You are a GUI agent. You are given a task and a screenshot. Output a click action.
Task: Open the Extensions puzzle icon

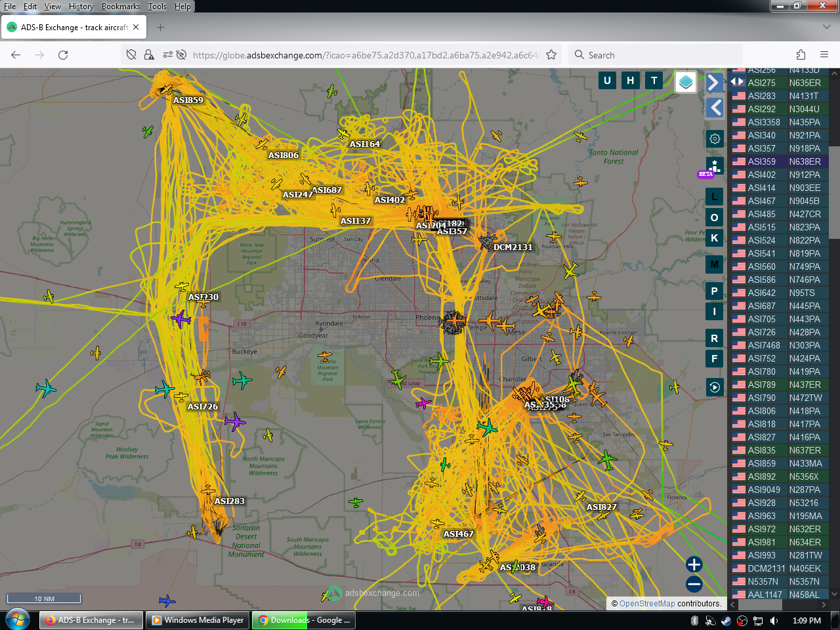(x=801, y=55)
